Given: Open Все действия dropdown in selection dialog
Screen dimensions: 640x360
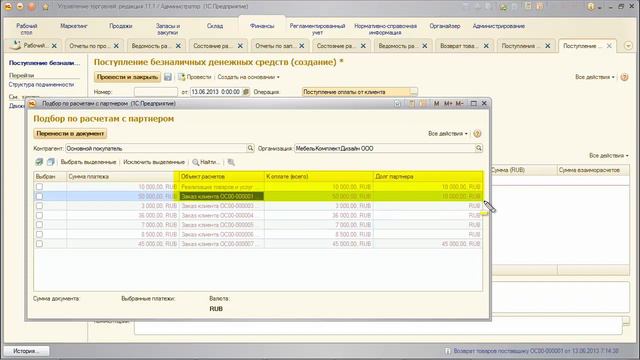Looking at the screenshot, I should tap(448, 133).
